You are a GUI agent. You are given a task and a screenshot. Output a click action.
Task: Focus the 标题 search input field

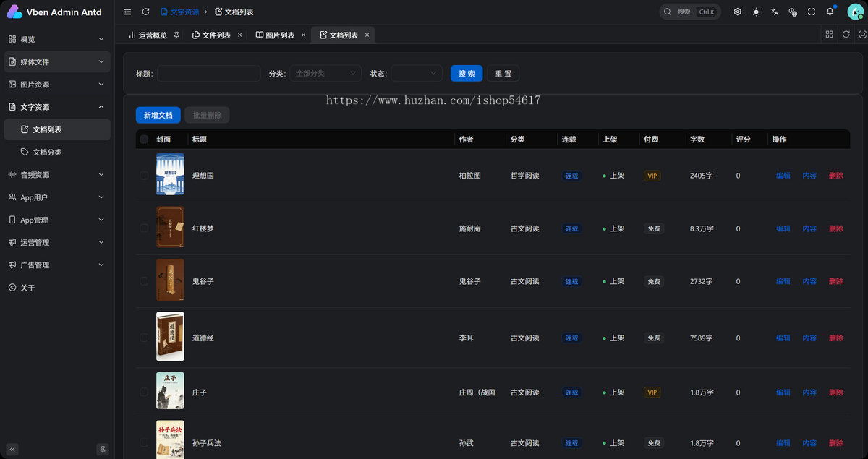pyautogui.click(x=209, y=73)
